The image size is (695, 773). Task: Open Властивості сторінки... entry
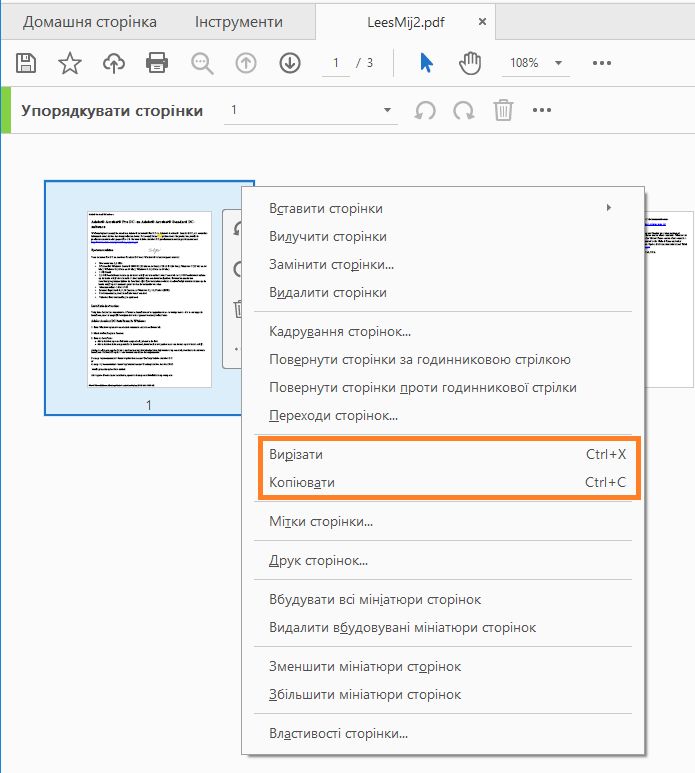point(443,734)
